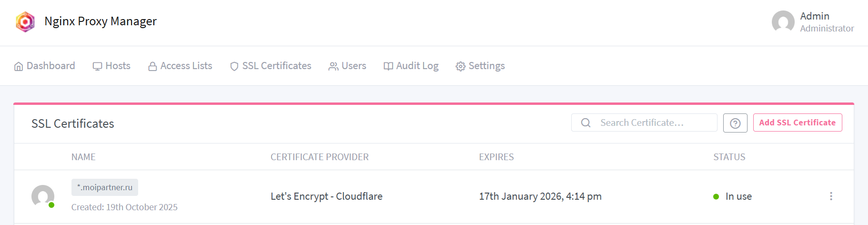The height and width of the screenshot is (225, 868).
Task: Click the Nginx Proxy Manager logo icon
Action: point(25,22)
